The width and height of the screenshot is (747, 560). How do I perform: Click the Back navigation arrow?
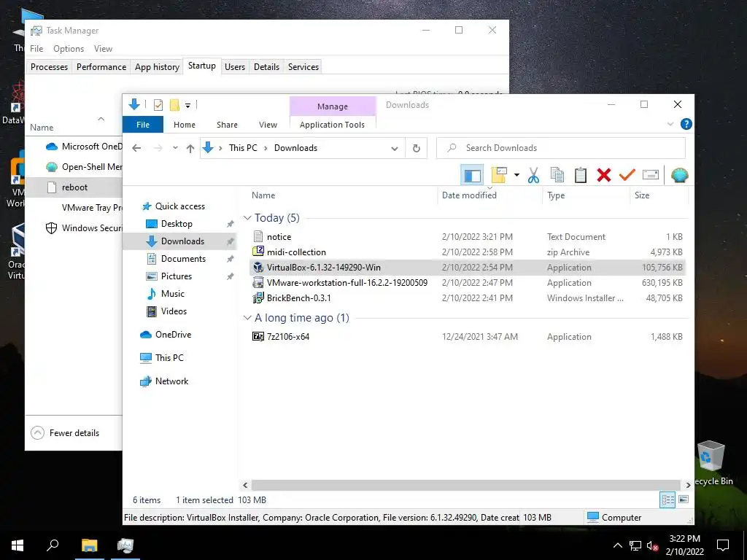tap(136, 148)
